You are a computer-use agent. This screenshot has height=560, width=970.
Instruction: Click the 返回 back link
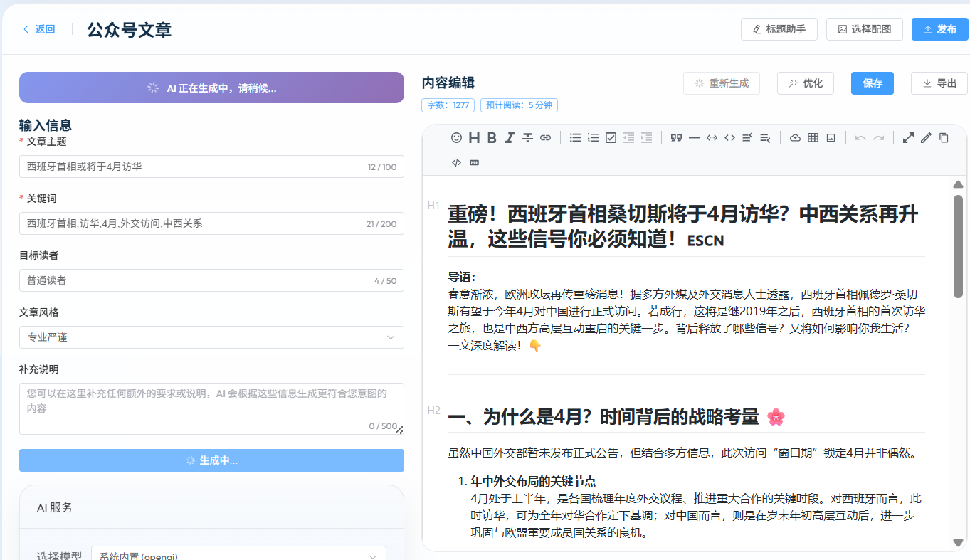(x=38, y=29)
